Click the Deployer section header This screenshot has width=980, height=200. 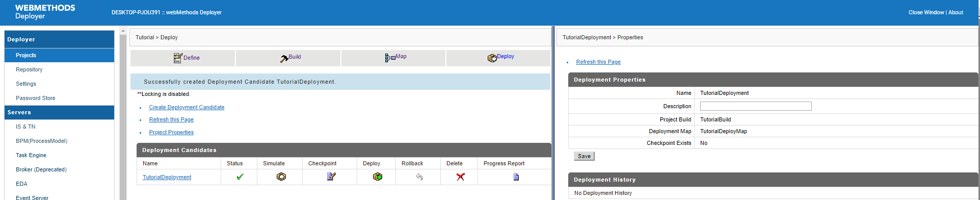(59, 39)
